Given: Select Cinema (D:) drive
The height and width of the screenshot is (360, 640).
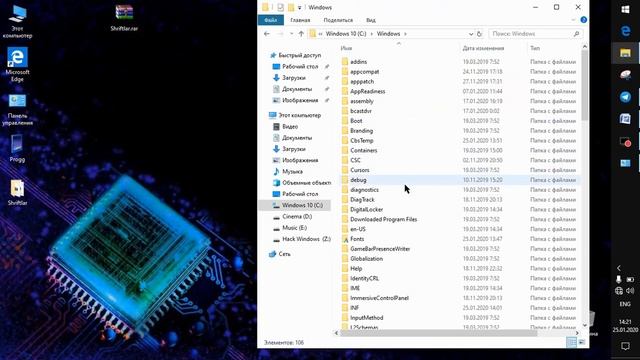Looking at the screenshot, I should click(x=297, y=217).
